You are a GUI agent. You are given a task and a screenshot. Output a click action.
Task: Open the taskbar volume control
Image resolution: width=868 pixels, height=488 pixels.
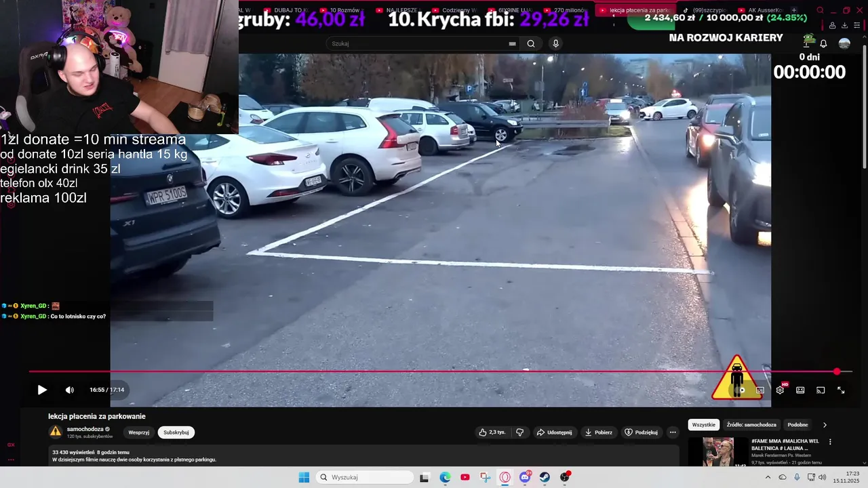tap(822, 477)
